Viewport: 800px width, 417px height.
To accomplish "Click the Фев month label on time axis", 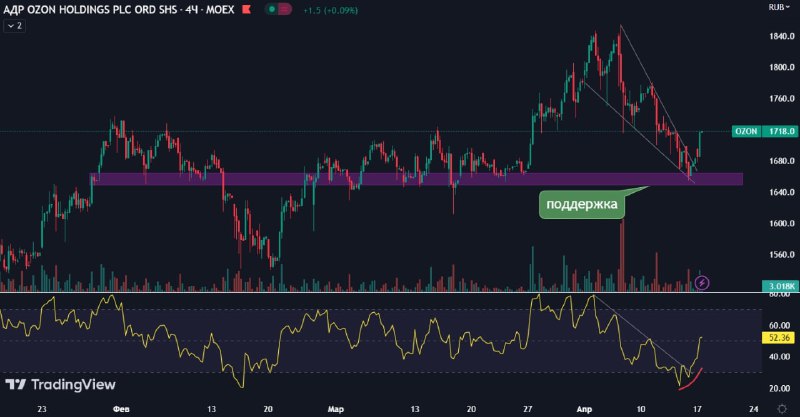I will tap(121, 409).
